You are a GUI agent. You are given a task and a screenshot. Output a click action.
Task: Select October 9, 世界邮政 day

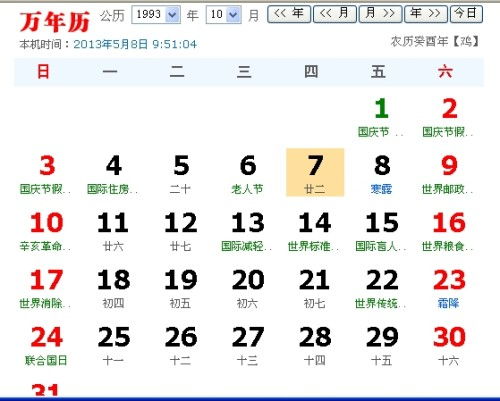click(x=449, y=174)
